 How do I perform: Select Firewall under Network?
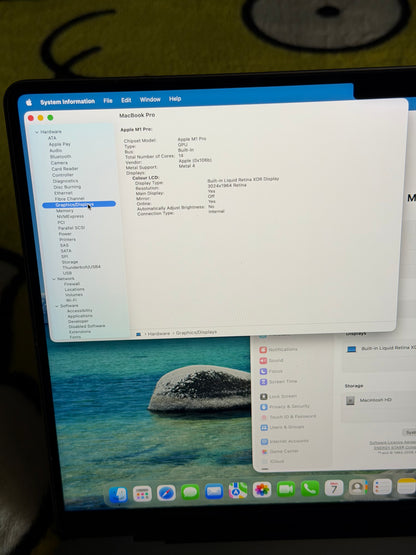pos(72,284)
